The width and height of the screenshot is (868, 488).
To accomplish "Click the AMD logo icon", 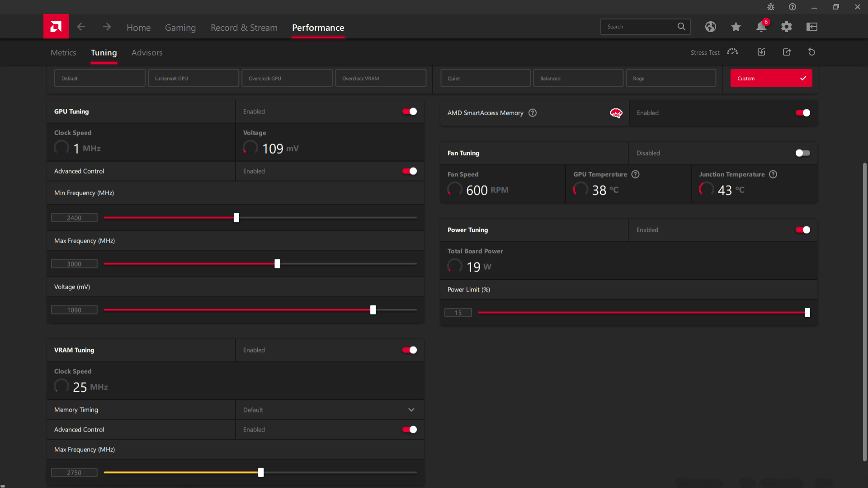I will 56,27.
